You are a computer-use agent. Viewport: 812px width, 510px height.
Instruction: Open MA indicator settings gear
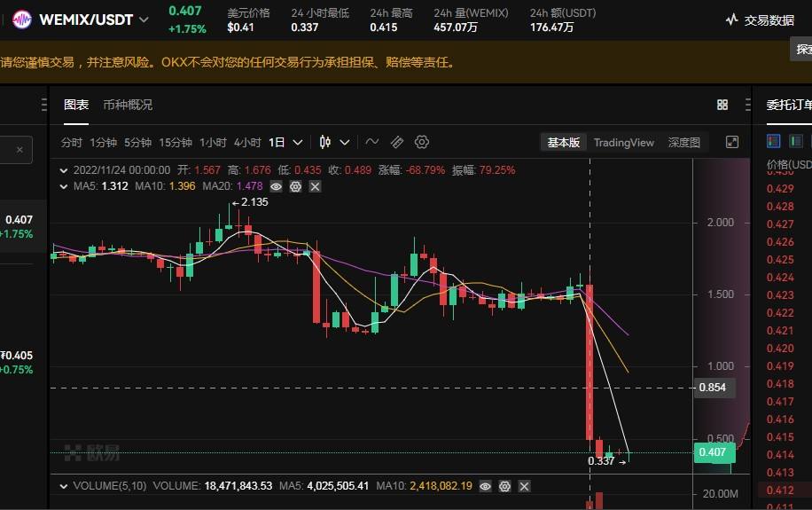tap(296, 186)
